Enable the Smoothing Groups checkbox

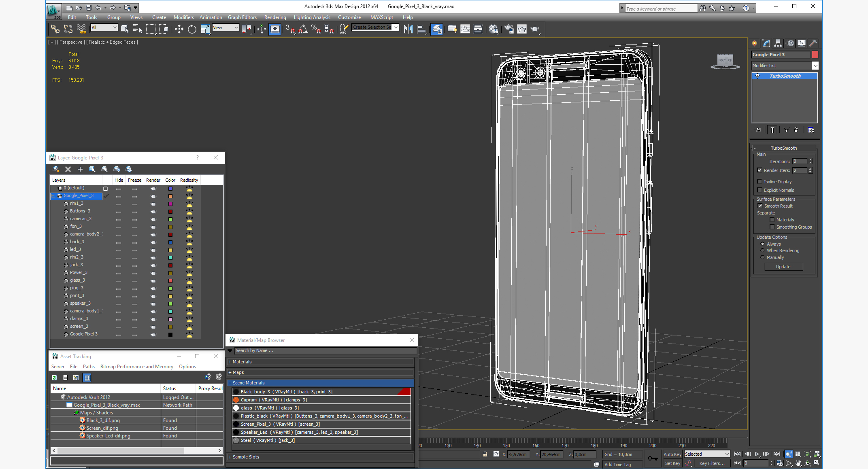point(772,227)
